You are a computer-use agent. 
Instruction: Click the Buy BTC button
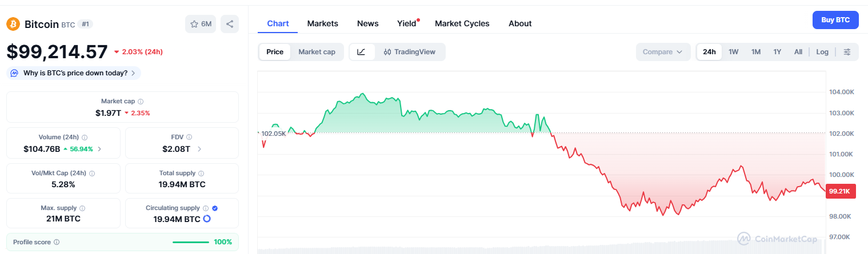pos(835,20)
